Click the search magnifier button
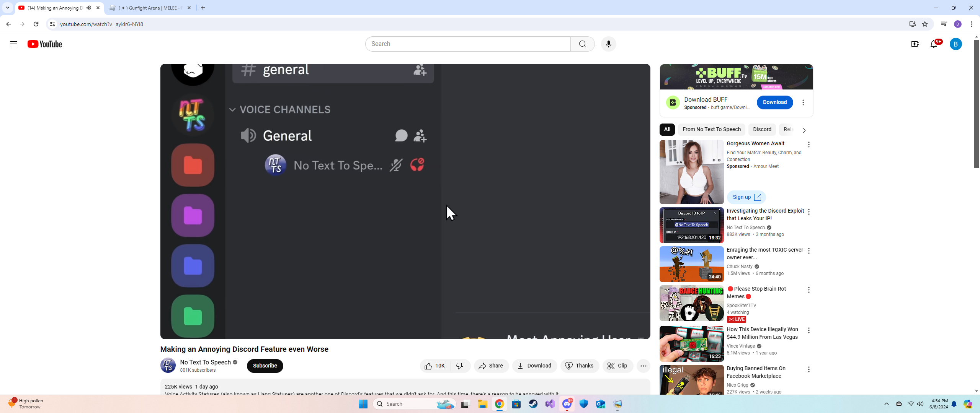The image size is (980, 413). [582, 44]
